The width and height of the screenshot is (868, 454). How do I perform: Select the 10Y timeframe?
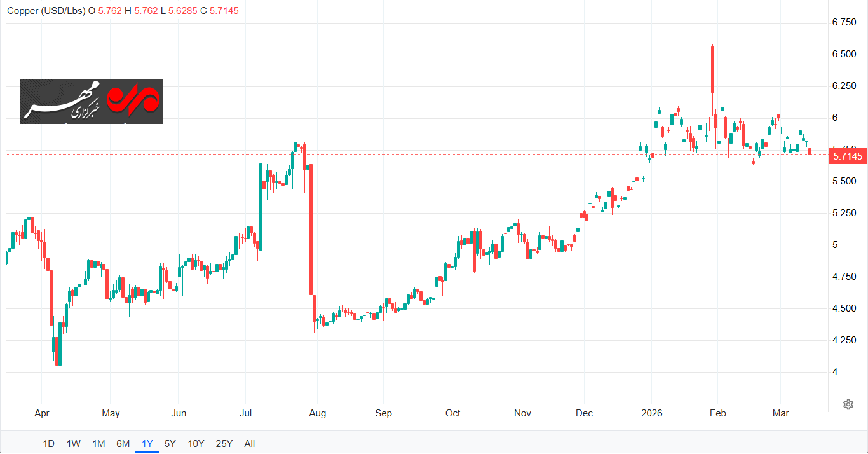point(196,444)
